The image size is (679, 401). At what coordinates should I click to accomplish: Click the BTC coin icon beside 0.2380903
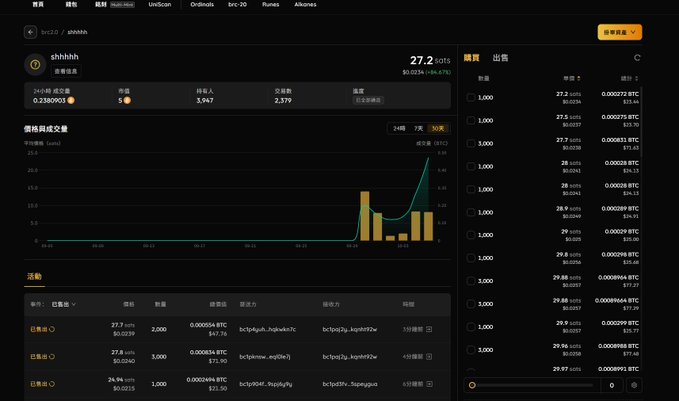click(71, 100)
